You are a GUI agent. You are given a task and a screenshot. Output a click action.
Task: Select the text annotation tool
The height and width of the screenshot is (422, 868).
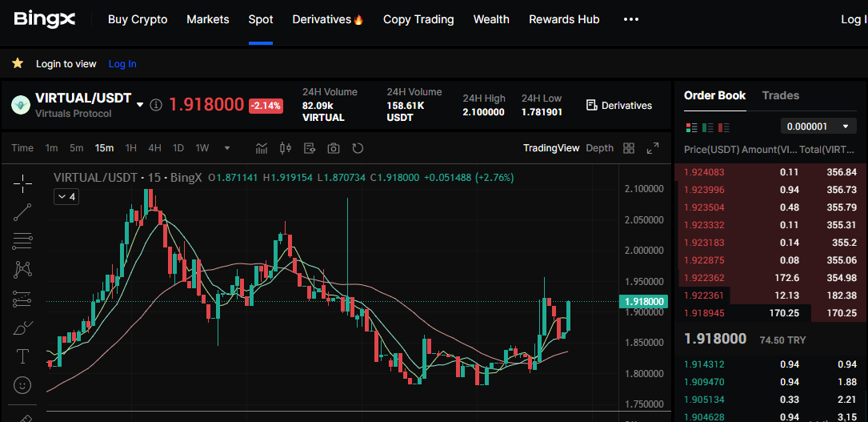pyautogui.click(x=22, y=356)
